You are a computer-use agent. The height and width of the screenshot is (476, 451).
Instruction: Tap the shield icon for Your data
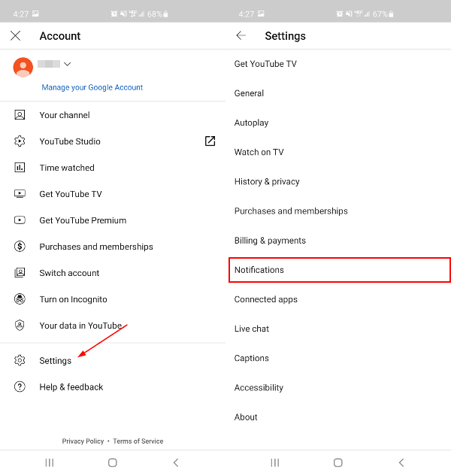(x=20, y=326)
